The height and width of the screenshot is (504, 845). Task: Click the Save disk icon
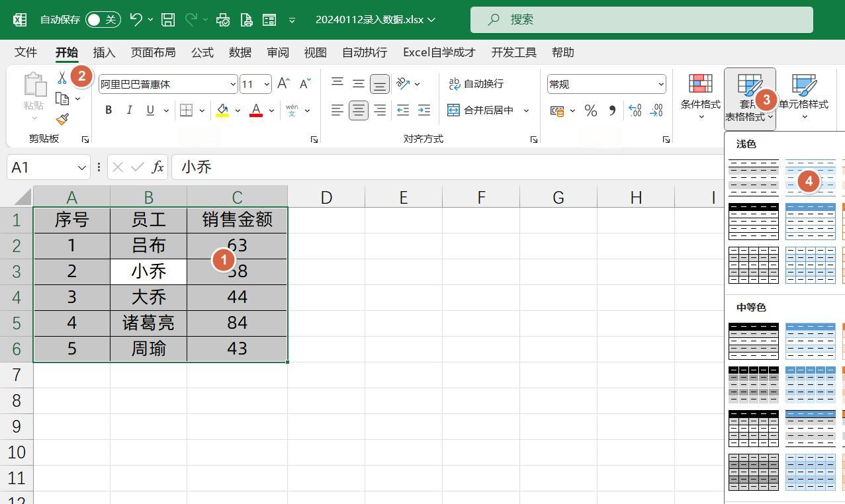tap(168, 20)
